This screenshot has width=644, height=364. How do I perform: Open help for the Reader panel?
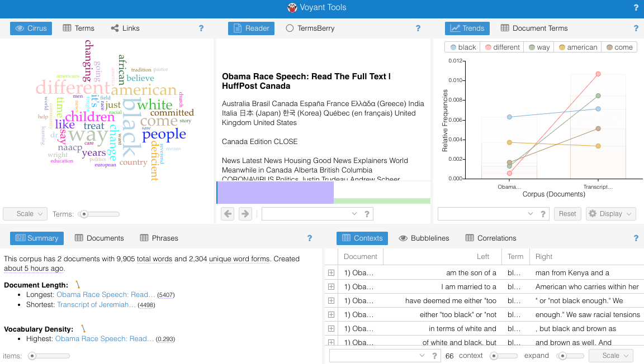coord(418,28)
